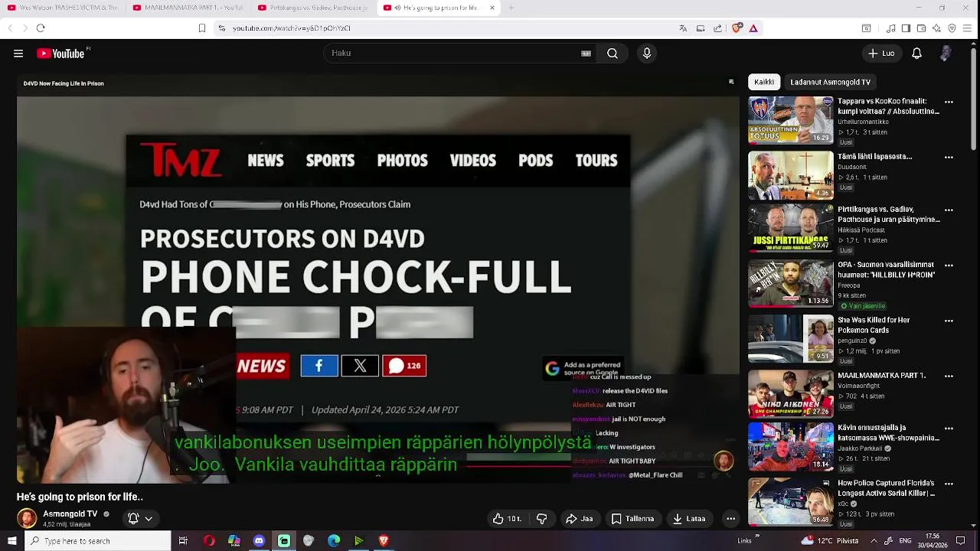Open the HILLBILLY H*ROIN video thumbnail
980x551 pixels.
point(791,284)
